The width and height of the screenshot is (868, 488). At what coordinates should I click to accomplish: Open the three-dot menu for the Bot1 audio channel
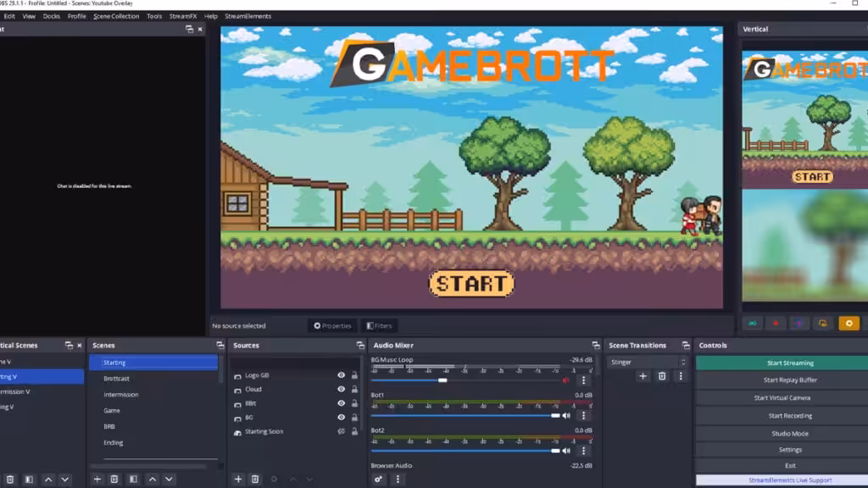click(583, 416)
